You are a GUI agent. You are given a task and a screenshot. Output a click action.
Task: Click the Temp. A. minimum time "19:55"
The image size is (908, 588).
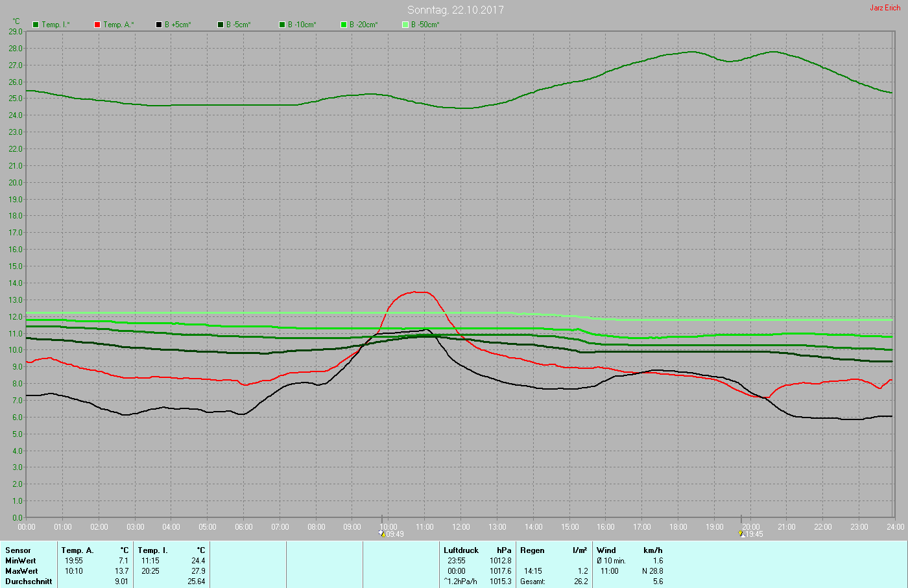click(74, 561)
